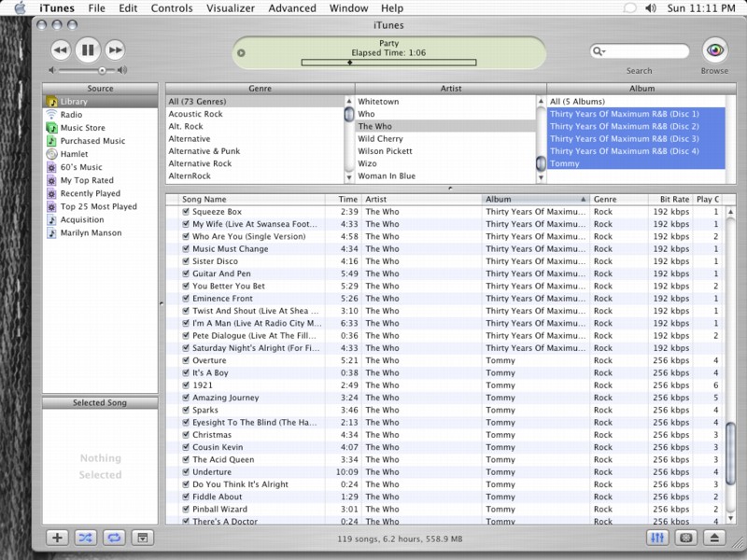This screenshot has height=560, width=747.
Task: Click the eject disc button
Action: pos(714,538)
